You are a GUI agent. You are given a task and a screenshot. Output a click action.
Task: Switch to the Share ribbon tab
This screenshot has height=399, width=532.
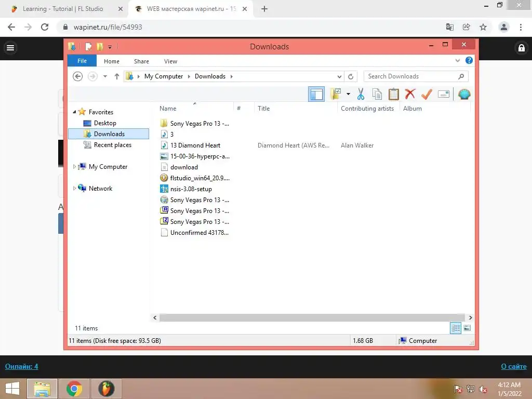coord(141,61)
